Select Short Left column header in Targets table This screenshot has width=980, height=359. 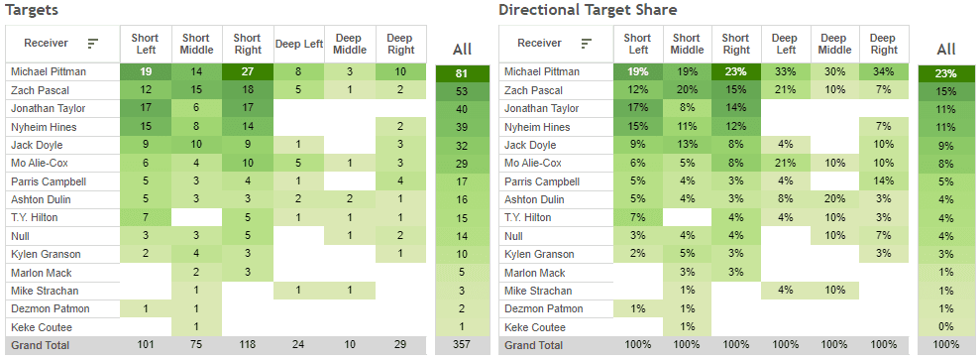click(145, 44)
